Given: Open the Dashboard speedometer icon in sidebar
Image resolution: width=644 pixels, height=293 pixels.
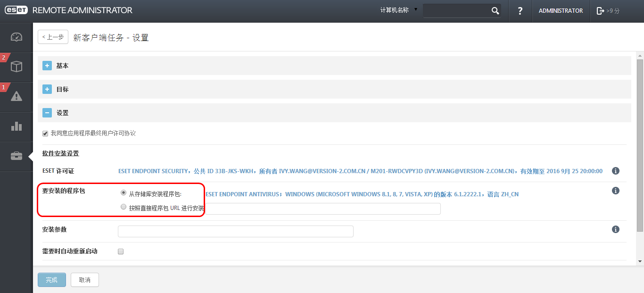Looking at the screenshot, I should [17, 37].
